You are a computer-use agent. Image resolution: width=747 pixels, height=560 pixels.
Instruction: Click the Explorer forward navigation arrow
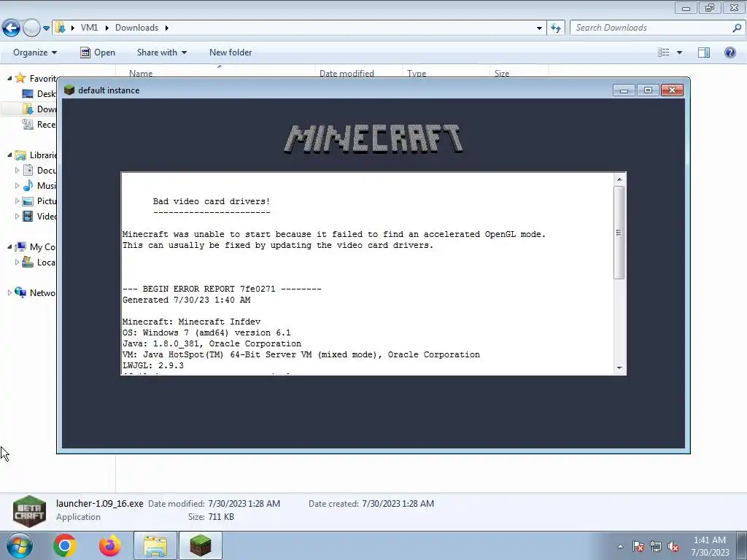tap(31, 28)
